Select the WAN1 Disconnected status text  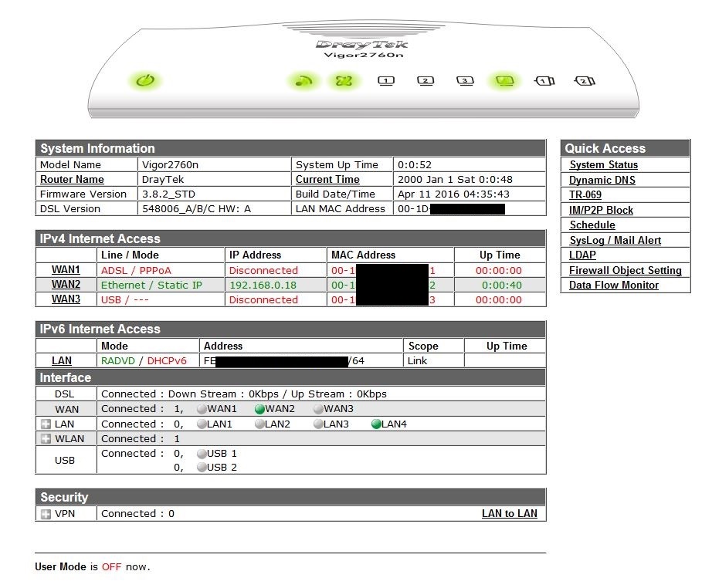click(x=263, y=270)
